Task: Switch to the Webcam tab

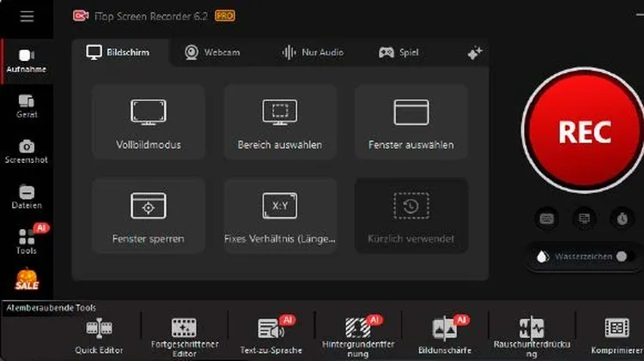Action: coord(212,52)
